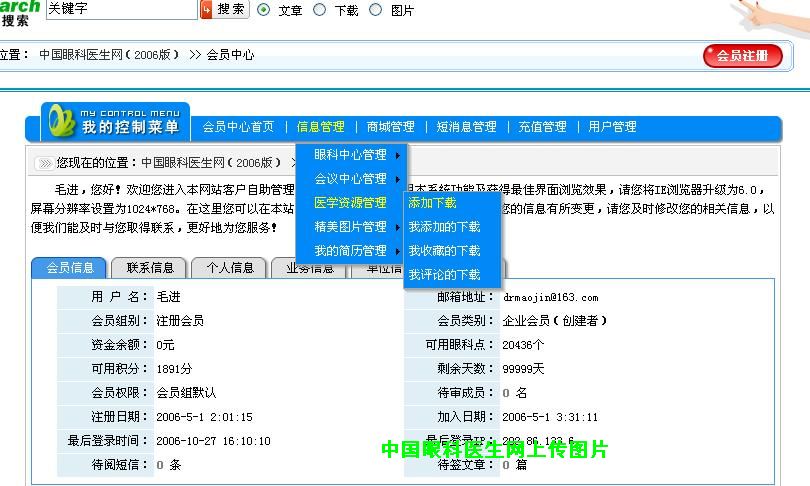The width and height of the screenshot is (810, 486).
Task: Click the keyword search input field
Action: pos(121,9)
